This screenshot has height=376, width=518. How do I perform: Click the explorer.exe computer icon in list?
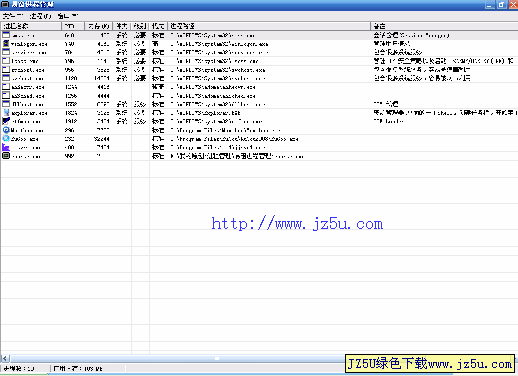(x=6, y=113)
